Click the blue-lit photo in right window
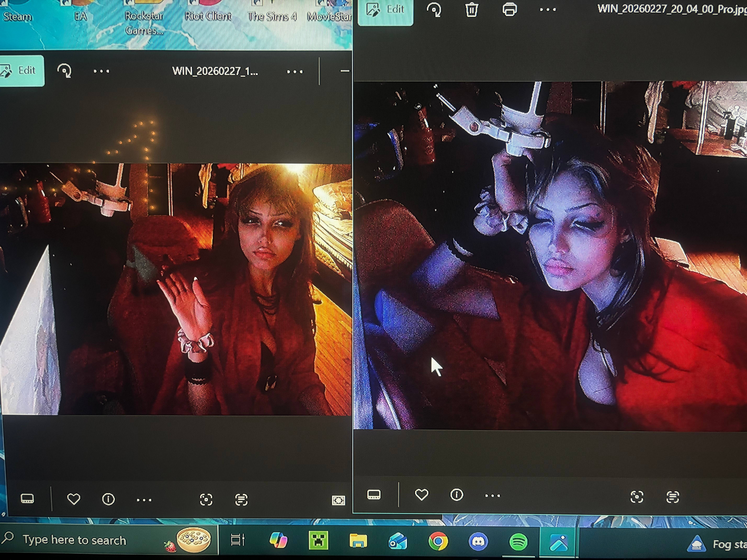This screenshot has height=560, width=747. [x=550, y=256]
